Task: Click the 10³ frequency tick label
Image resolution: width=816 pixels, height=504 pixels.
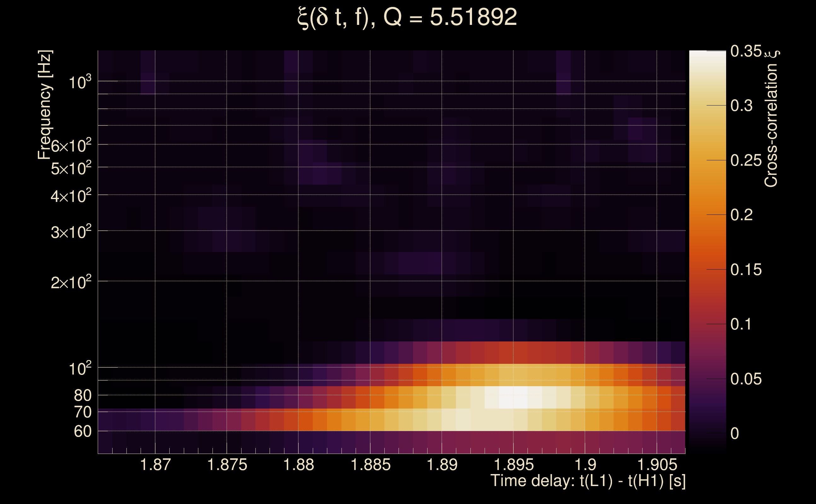Action: pos(79,82)
